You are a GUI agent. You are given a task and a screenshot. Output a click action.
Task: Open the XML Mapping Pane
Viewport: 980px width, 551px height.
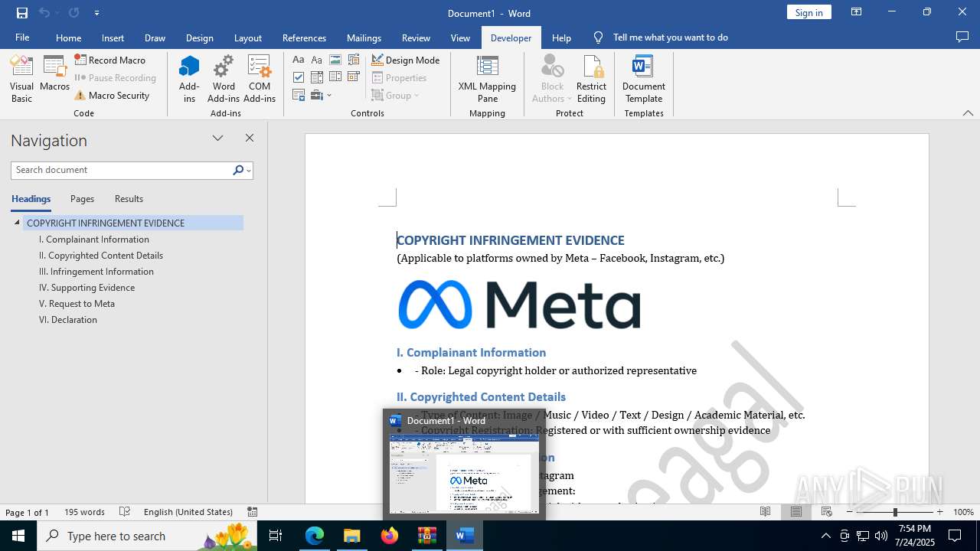coord(487,79)
